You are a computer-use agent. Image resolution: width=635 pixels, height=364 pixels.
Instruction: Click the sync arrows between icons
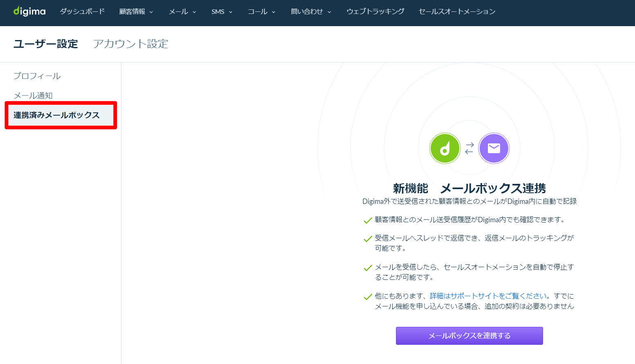[x=470, y=148]
